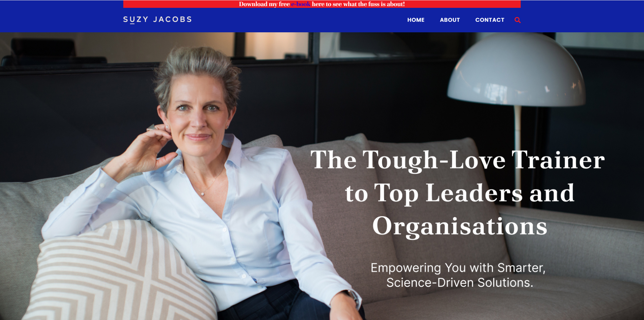
Task: Go to the HOME menu item
Action: coord(416,20)
